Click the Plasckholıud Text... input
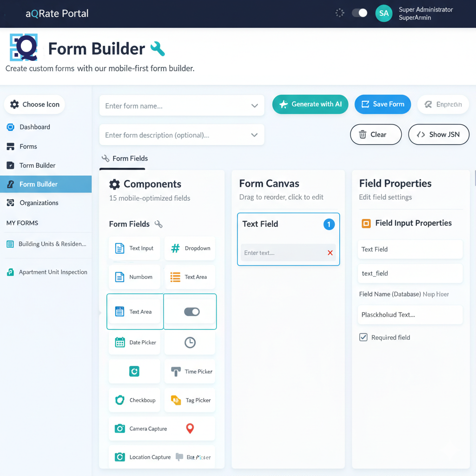Screen dimensions: 476x476 [410, 315]
